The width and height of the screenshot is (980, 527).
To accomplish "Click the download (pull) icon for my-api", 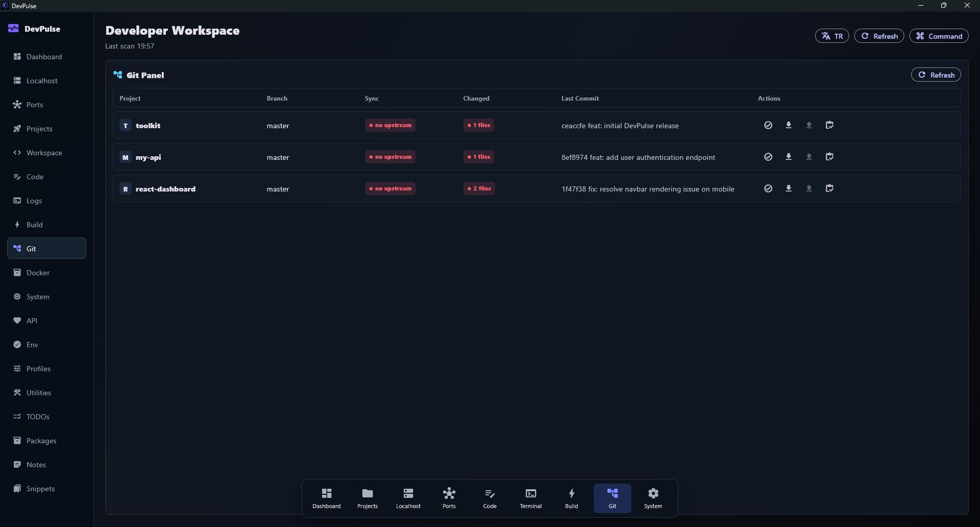I will point(789,157).
